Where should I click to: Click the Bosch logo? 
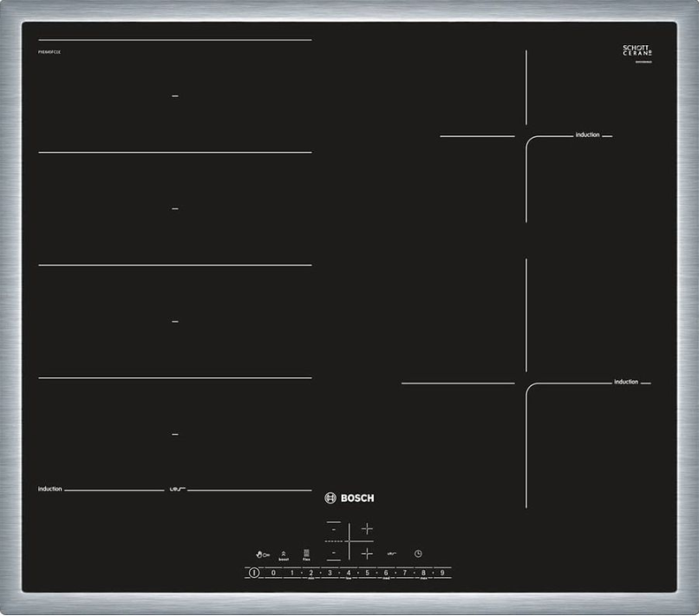(x=349, y=498)
